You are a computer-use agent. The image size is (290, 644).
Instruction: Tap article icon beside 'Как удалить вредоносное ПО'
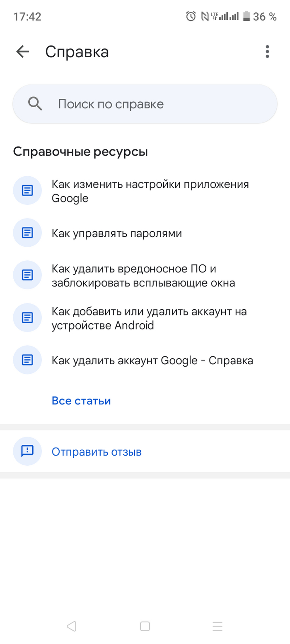pos(27,275)
